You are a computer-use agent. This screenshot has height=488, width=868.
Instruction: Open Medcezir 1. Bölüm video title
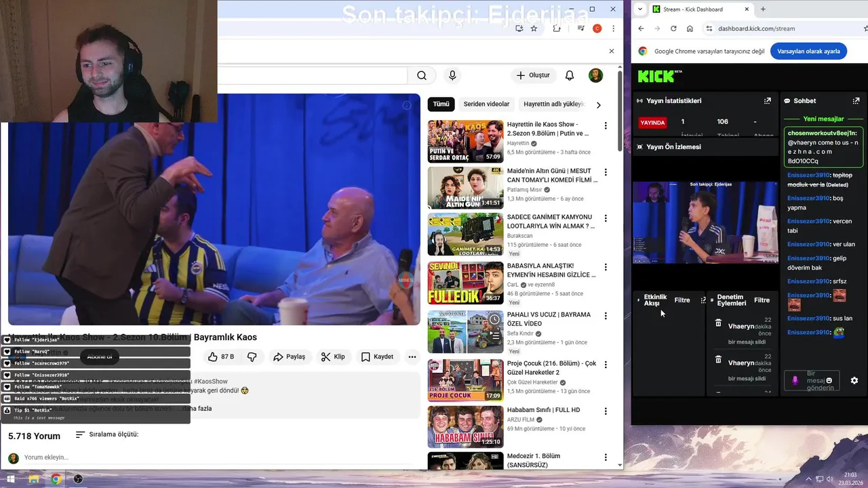click(x=534, y=460)
